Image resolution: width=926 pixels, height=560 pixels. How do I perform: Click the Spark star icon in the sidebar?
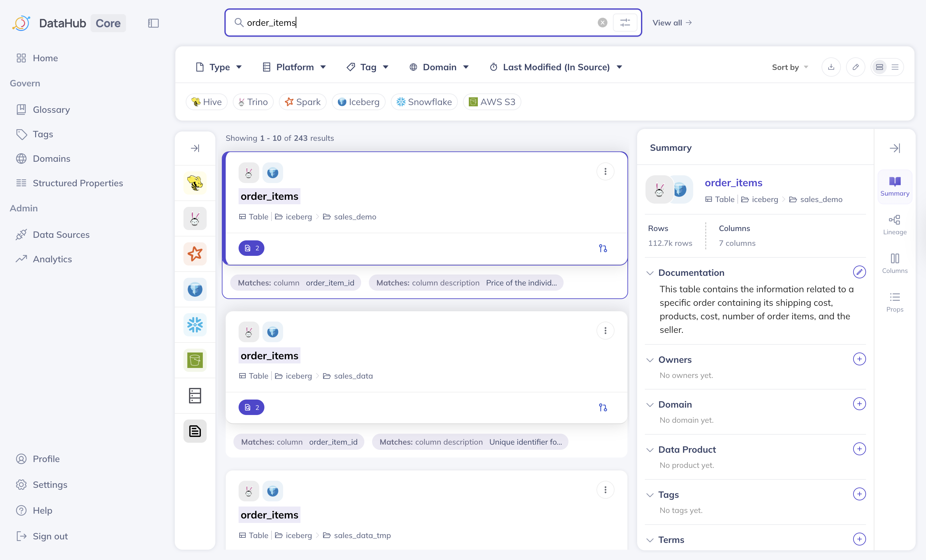tap(195, 254)
